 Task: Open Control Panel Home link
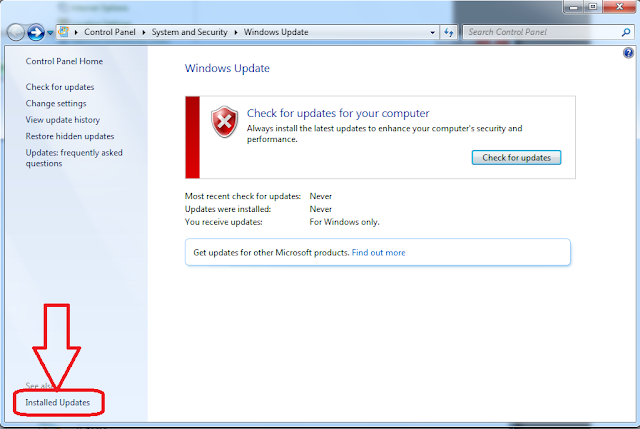click(x=64, y=61)
